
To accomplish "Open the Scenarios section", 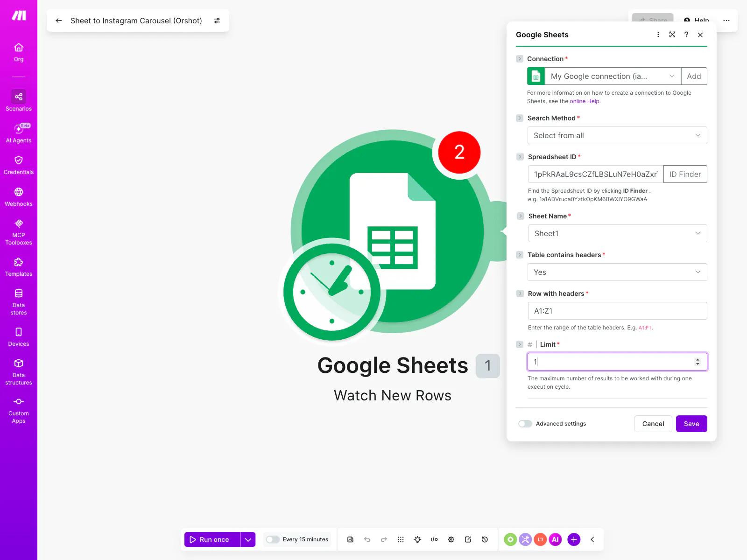I will click(19, 101).
